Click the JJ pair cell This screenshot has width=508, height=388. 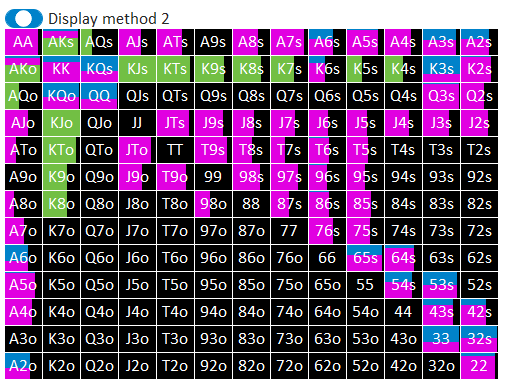[x=137, y=123]
